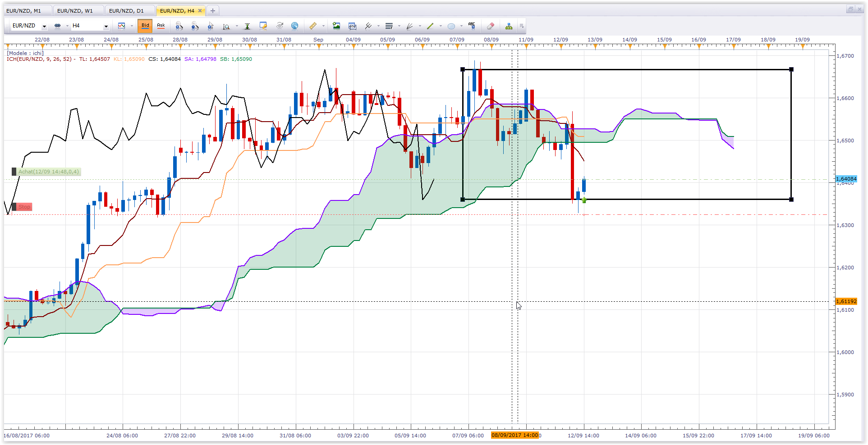Select the green trend line tool
Viewport: 868px width, 445px height.
click(x=430, y=26)
